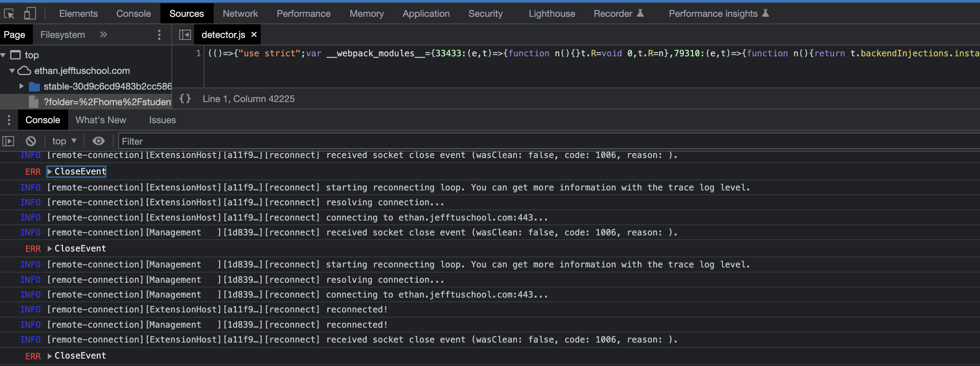Image resolution: width=980 pixels, height=366 pixels.
Task: Open the What's New drawer tab
Action: click(101, 120)
